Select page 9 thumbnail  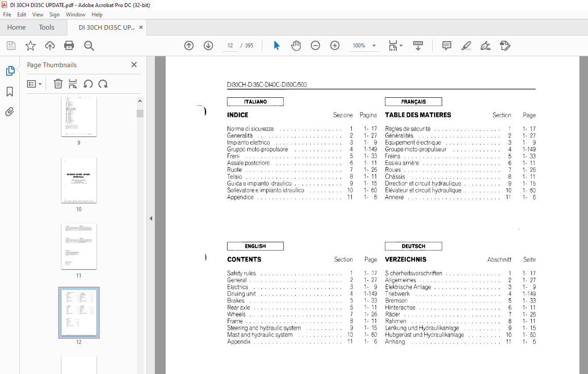[x=79, y=117]
